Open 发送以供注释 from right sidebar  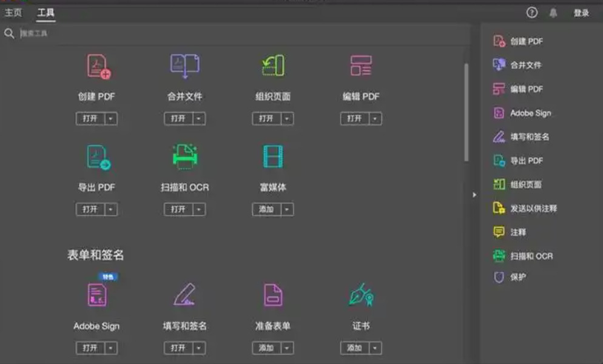(525, 208)
